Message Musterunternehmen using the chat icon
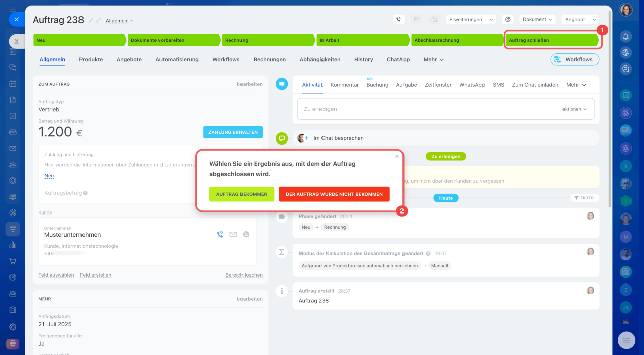The height and width of the screenshot is (355, 644). pyautogui.click(x=246, y=234)
